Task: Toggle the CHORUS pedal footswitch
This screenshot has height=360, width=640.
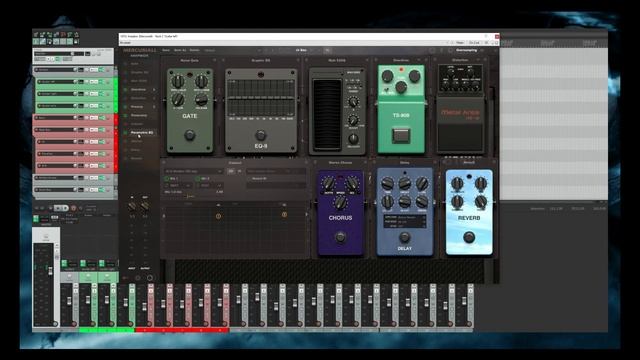Action: point(340,237)
